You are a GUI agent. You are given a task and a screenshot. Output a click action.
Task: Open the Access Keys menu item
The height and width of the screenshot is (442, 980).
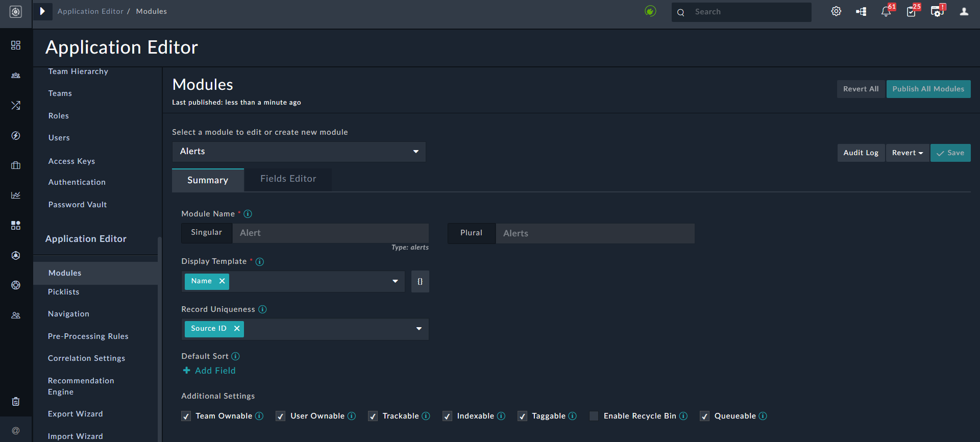[71, 161]
